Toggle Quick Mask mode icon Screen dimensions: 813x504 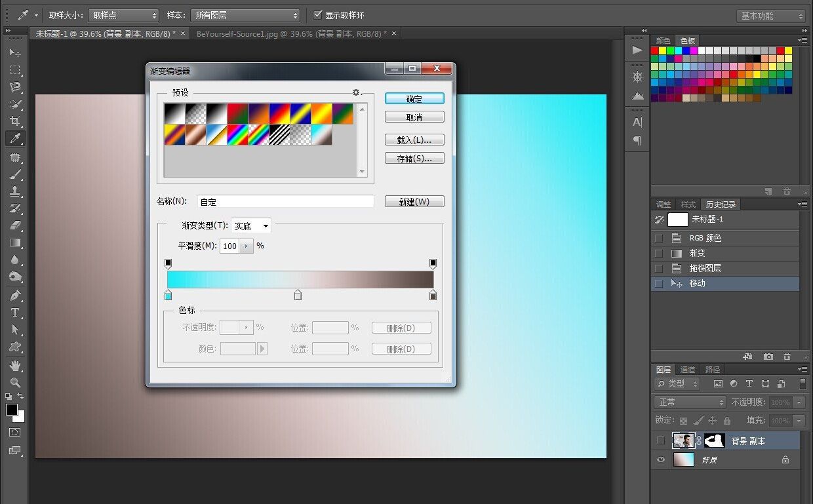(14, 433)
